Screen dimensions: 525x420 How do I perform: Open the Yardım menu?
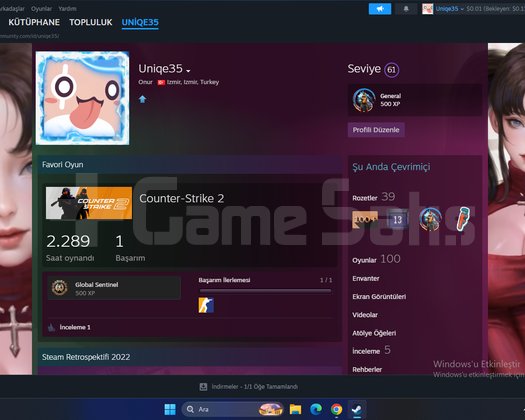pos(67,9)
